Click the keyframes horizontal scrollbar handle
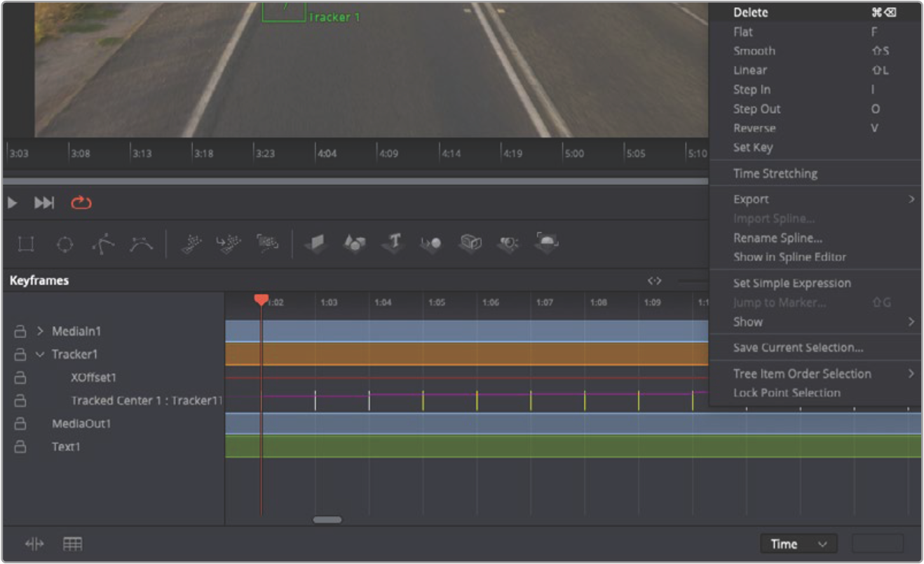 (327, 520)
